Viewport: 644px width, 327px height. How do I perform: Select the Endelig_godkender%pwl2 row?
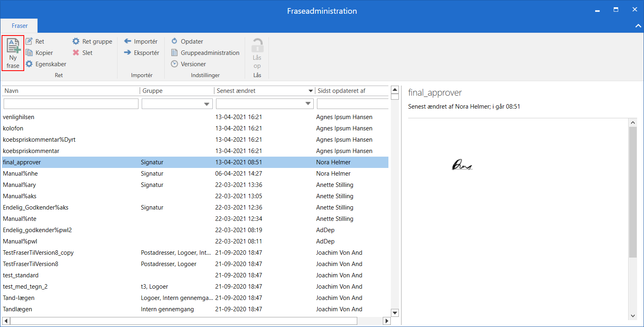coord(195,230)
